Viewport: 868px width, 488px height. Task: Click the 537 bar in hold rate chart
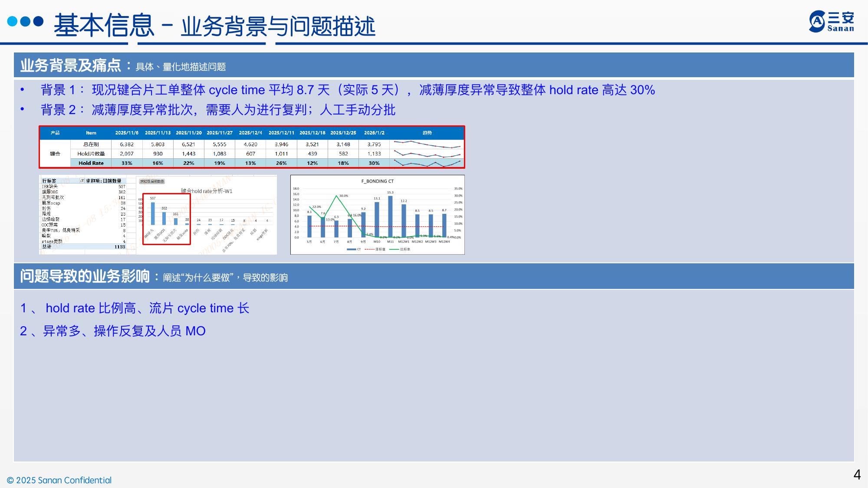[153, 213]
